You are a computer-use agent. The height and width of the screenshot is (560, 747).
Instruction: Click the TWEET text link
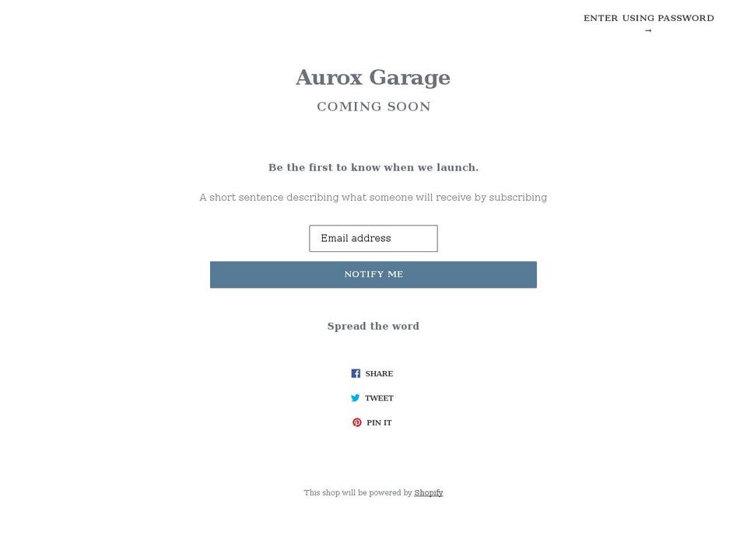379,398
